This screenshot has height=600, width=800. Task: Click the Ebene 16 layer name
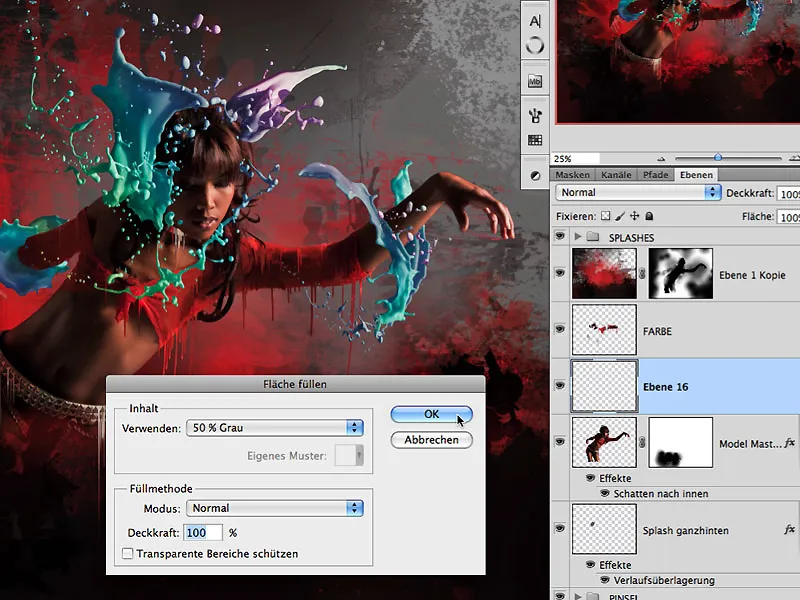[x=665, y=387]
